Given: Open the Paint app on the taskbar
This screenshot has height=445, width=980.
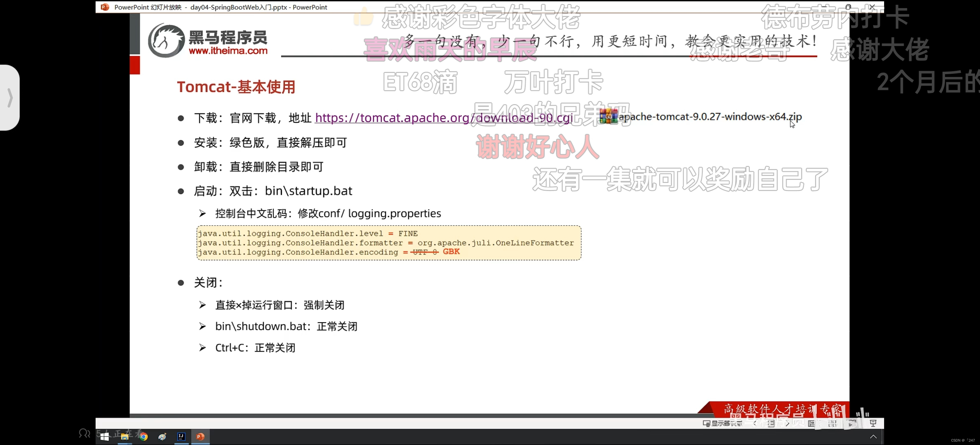Looking at the screenshot, I should 162,437.
